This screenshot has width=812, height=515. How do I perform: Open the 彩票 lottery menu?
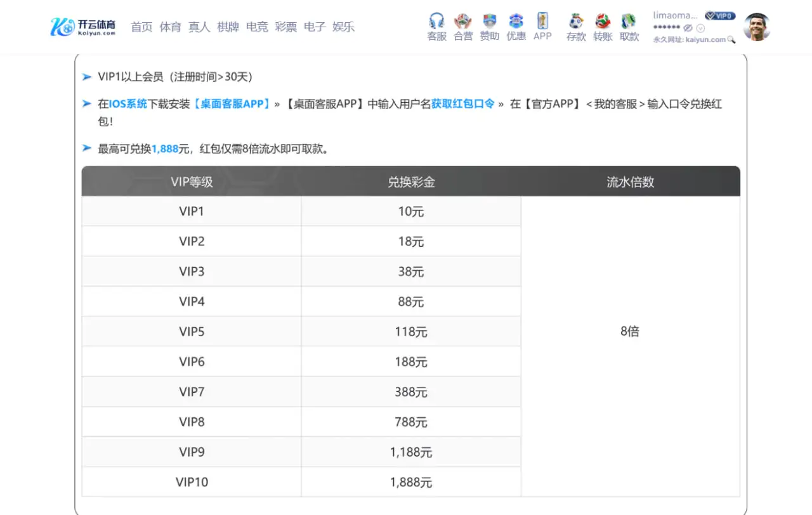(x=285, y=27)
